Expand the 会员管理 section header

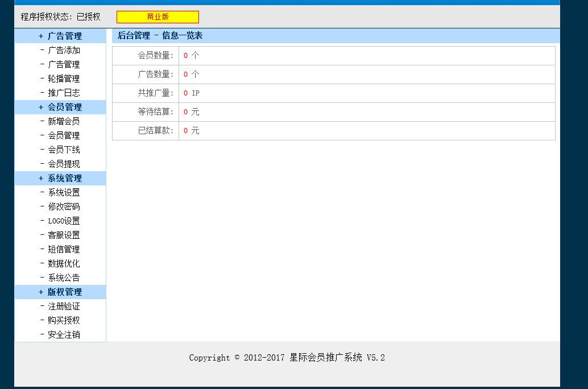tap(60, 107)
